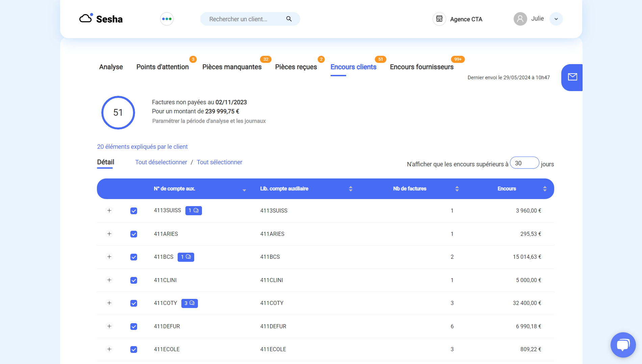Click the 3 badge on Points d'attention
This screenshot has width=642, height=364.
click(x=193, y=59)
